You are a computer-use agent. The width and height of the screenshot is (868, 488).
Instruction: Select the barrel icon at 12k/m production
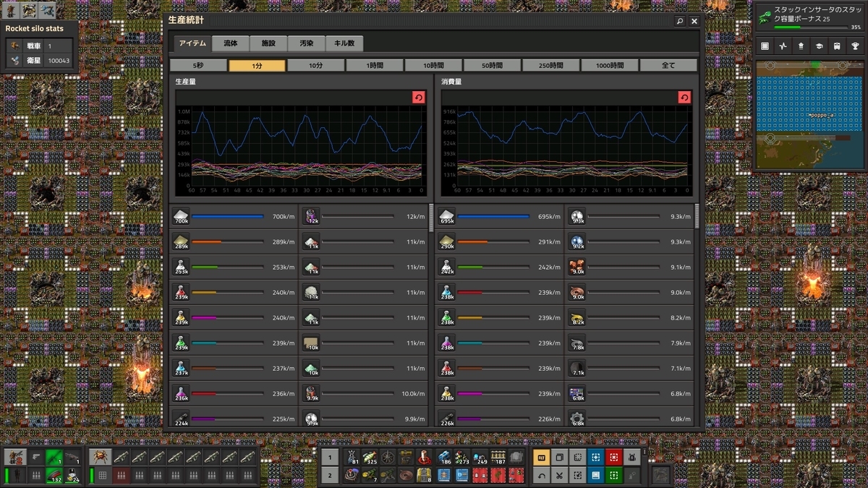[311, 217]
